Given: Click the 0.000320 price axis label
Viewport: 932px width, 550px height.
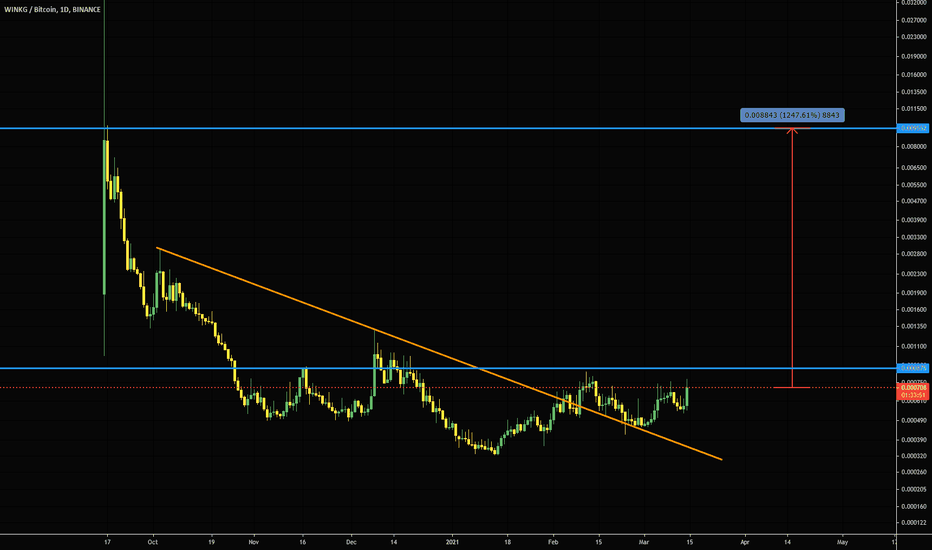Looking at the screenshot, I should (x=914, y=456).
